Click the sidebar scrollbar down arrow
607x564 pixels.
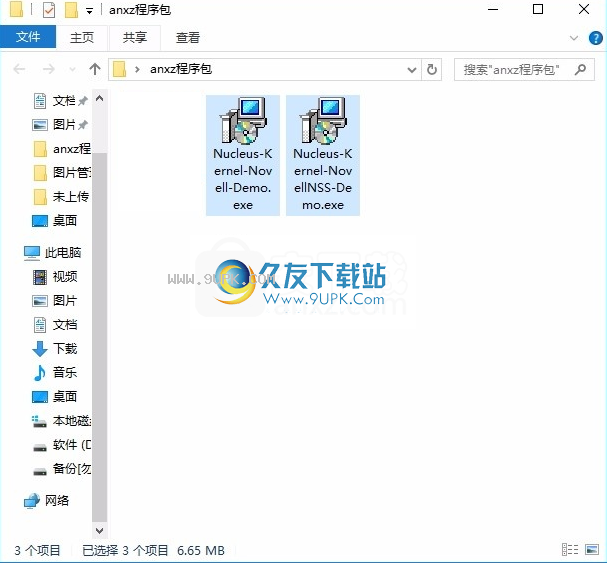(x=99, y=530)
